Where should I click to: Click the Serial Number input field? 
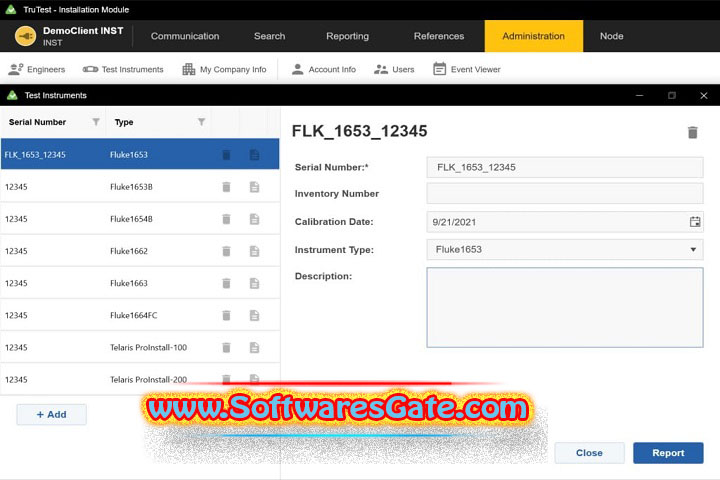tap(564, 167)
